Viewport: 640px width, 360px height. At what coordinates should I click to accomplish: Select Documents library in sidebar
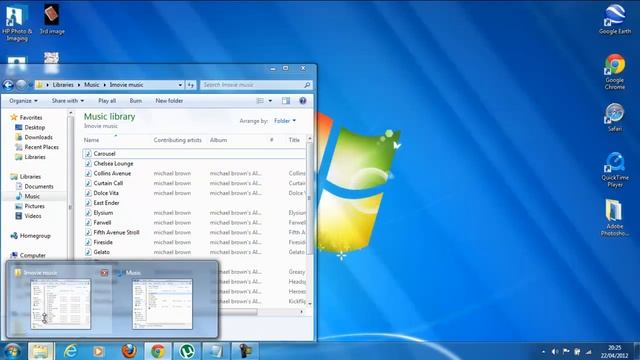[39, 187]
